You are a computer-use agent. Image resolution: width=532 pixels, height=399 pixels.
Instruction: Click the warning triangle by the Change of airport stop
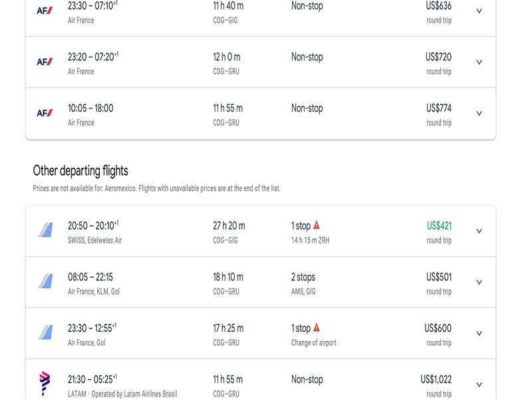point(317,327)
